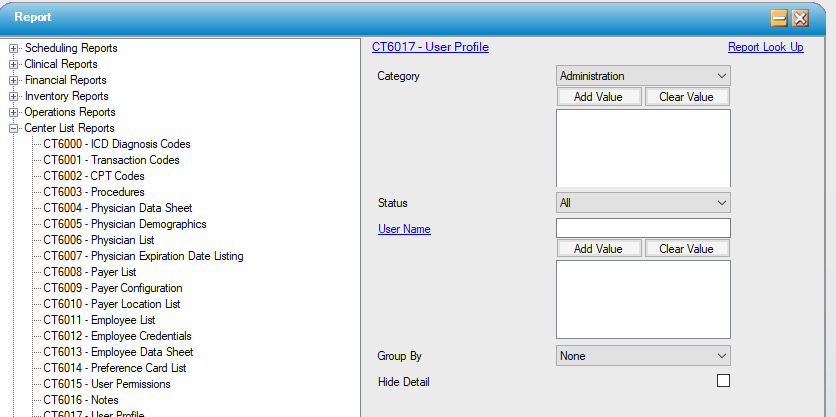The image size is (836, 417).
Task: Expand the Scheduling Reports tree node
Action: 14,48
